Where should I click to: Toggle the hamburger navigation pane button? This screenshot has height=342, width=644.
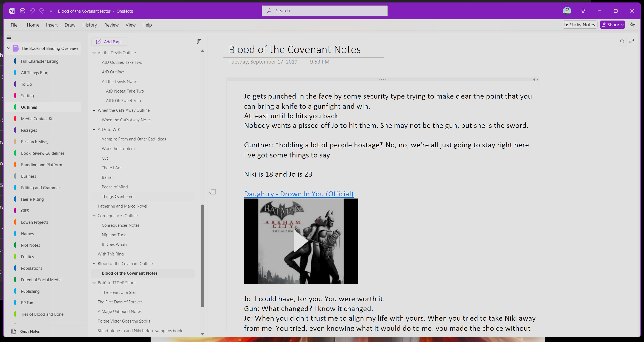click(x=9, y=37)
